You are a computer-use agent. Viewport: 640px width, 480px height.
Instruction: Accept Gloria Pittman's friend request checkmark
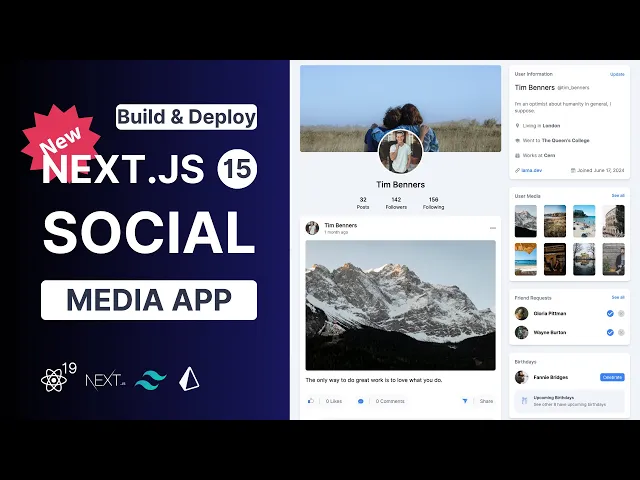click(610, 313)
